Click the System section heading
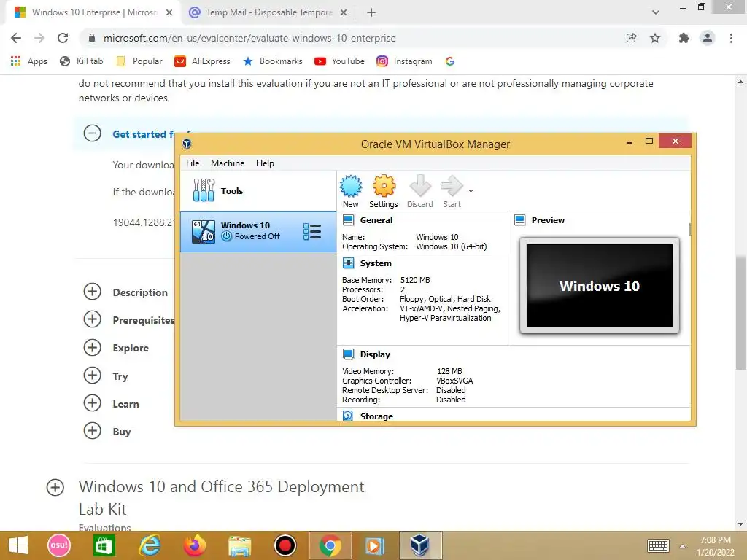 (376, 262)
